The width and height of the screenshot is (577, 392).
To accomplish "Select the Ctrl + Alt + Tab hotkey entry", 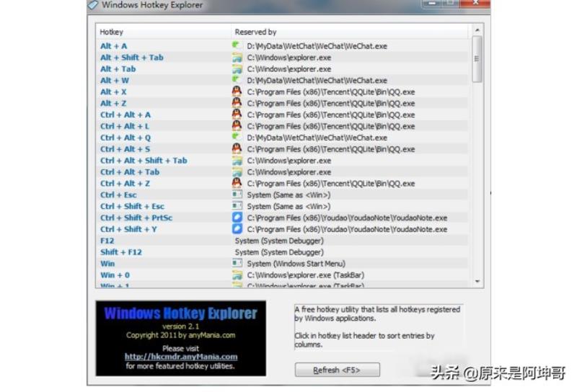I will point(130,171).
